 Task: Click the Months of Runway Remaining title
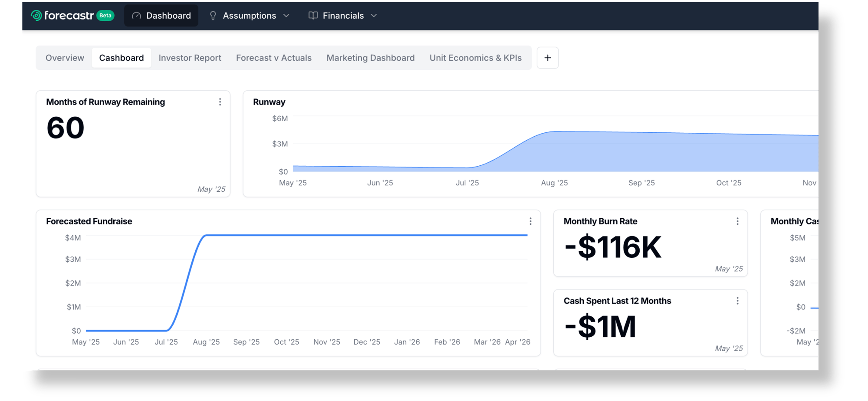point(105,102)
